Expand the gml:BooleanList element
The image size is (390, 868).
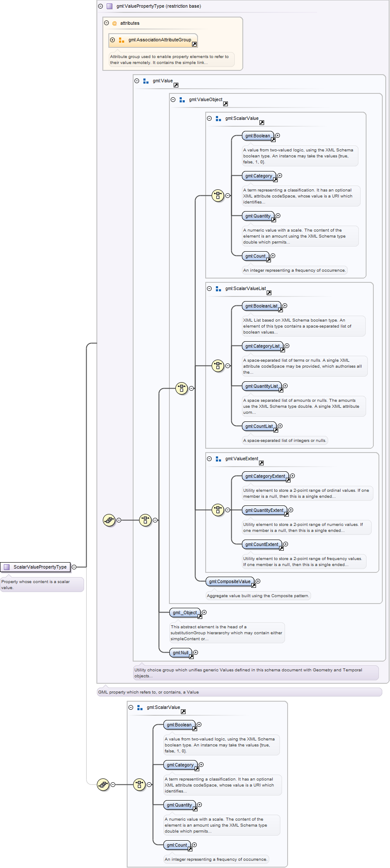point(285,306)
